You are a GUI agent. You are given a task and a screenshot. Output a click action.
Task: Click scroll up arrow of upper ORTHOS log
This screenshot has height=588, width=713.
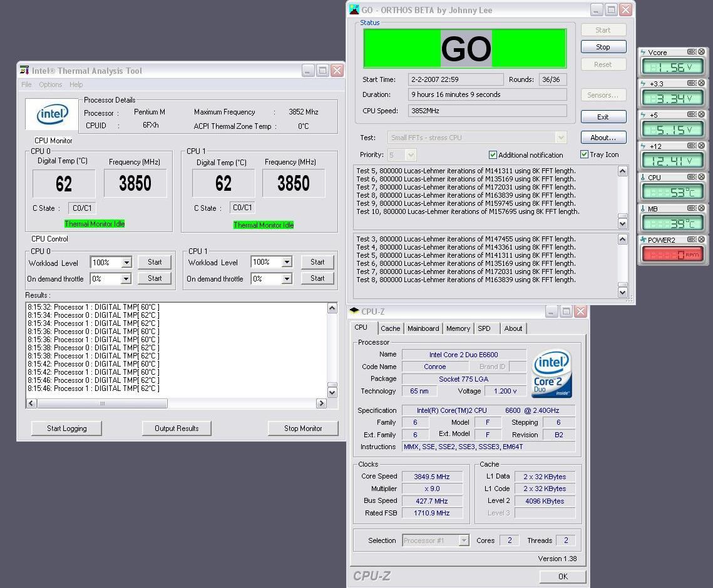[622, 171]
